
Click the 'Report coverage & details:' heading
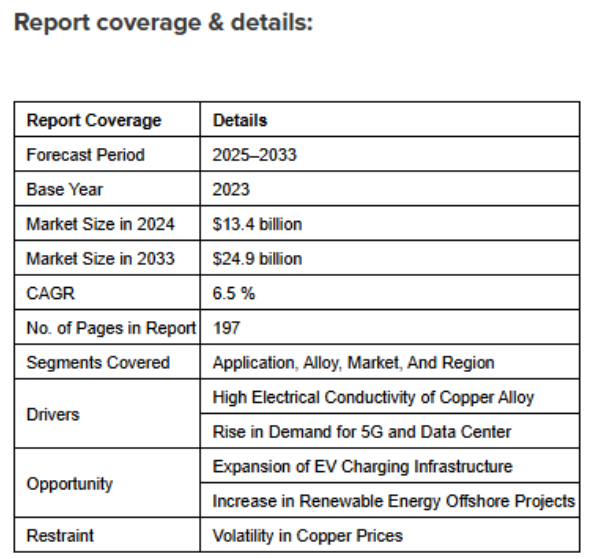coord(164,23)
